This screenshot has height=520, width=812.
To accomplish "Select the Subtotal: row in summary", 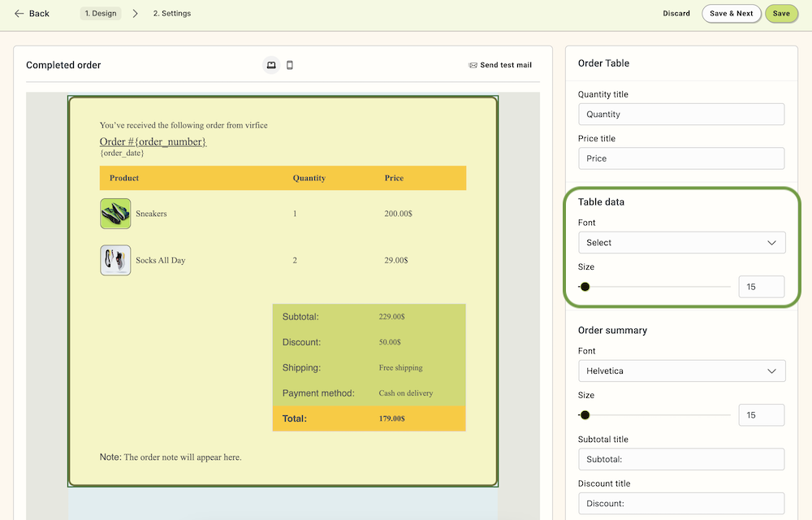I will [x=369, y=316].
